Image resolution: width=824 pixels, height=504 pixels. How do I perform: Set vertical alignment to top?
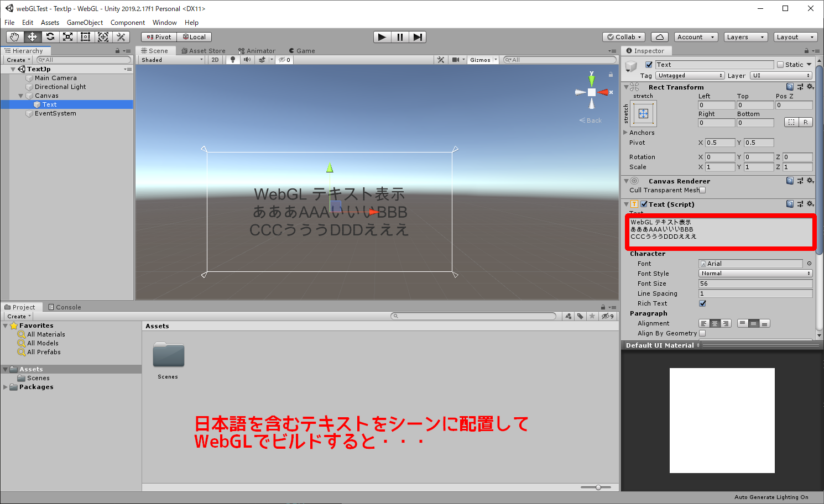[742, 323]
